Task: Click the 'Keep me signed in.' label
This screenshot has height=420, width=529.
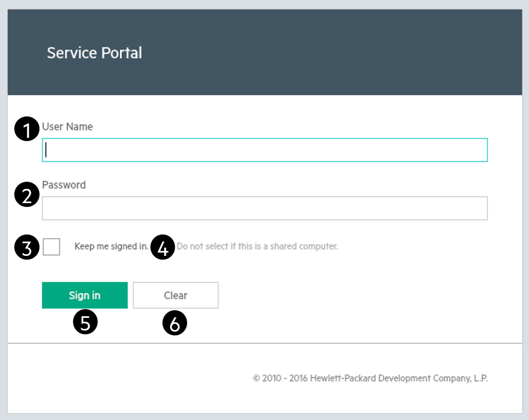Action: [x=111, y=247]
